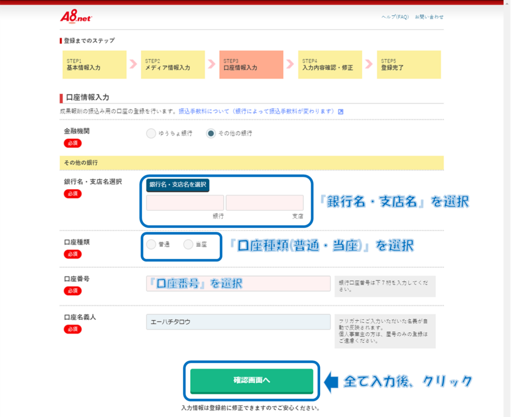
Task: Choose 当座 account type
Action: [x=188, y=244]
